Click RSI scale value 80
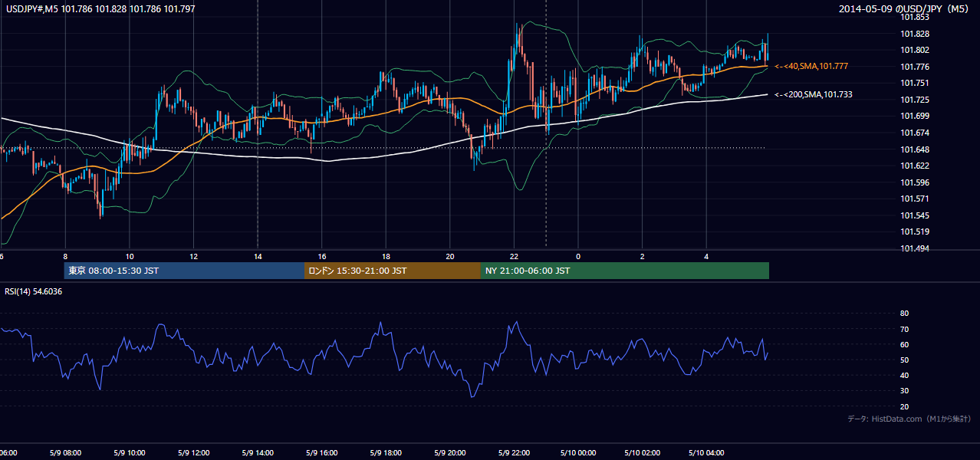 click(904, 314)
